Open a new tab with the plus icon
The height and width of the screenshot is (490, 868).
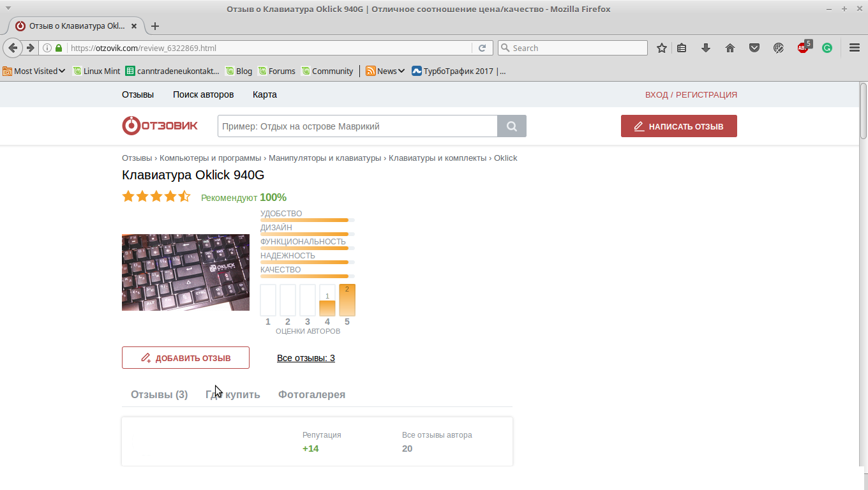click(x=154, y=26)
